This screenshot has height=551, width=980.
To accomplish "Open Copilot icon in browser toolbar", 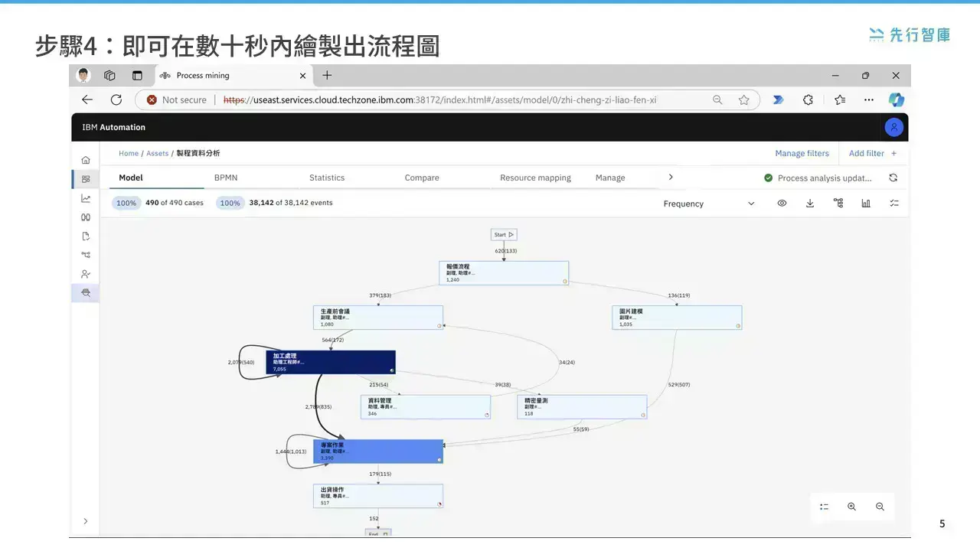I will click(x=897, y=99).
